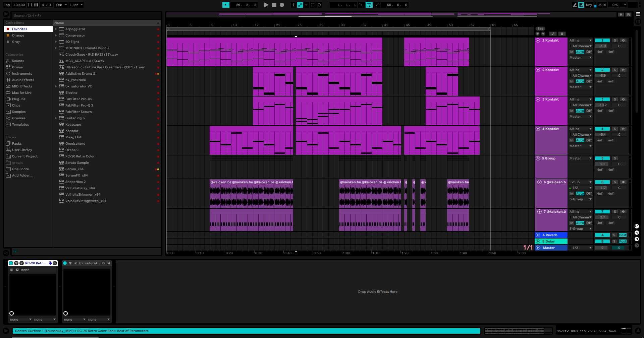Click bx_saturator save preset disk icon
The height and width of the screenshot is (338, 644).
pos(109,263)
